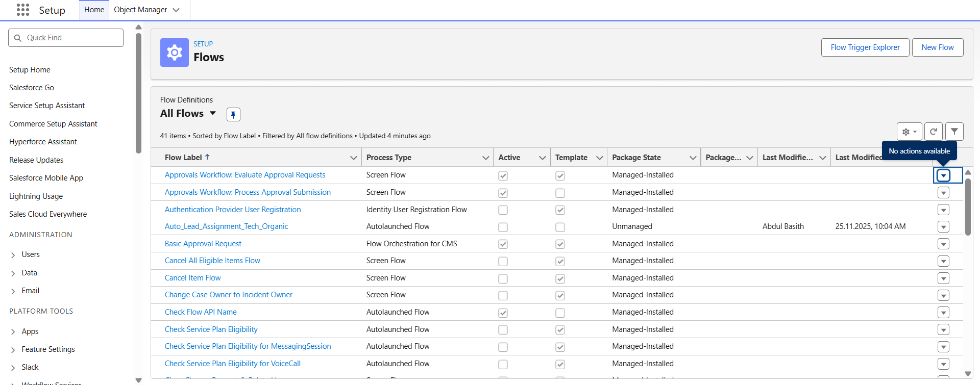Image resolution: width=980 pixels, height=385 pixels.
Task: Open Template column menu chevron
Action: [599, 158]
